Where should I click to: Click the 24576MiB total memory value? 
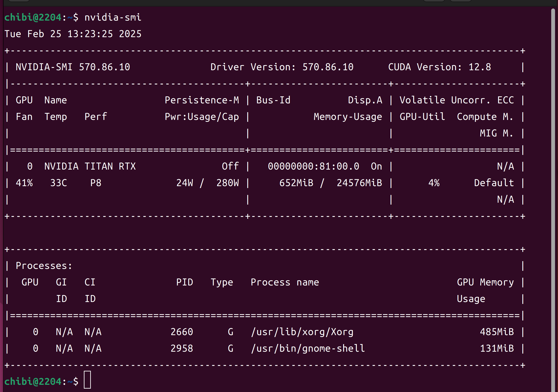click(359, 183)
